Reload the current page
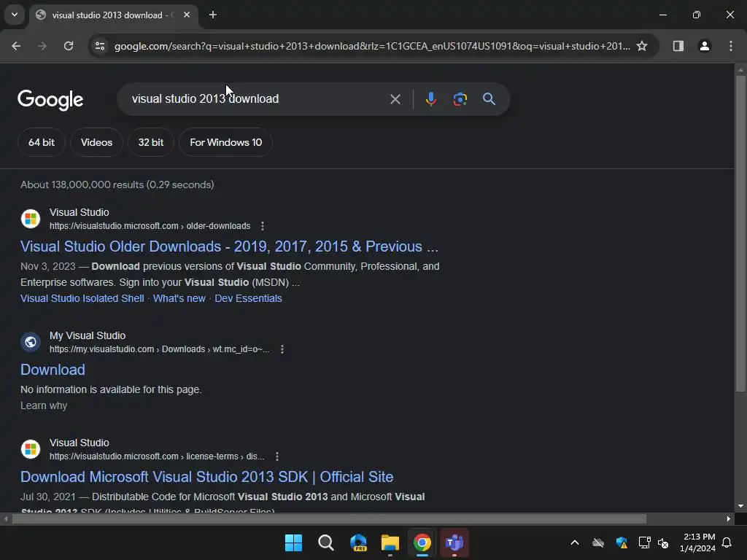 pyautogui.click(x=69, y=46)
